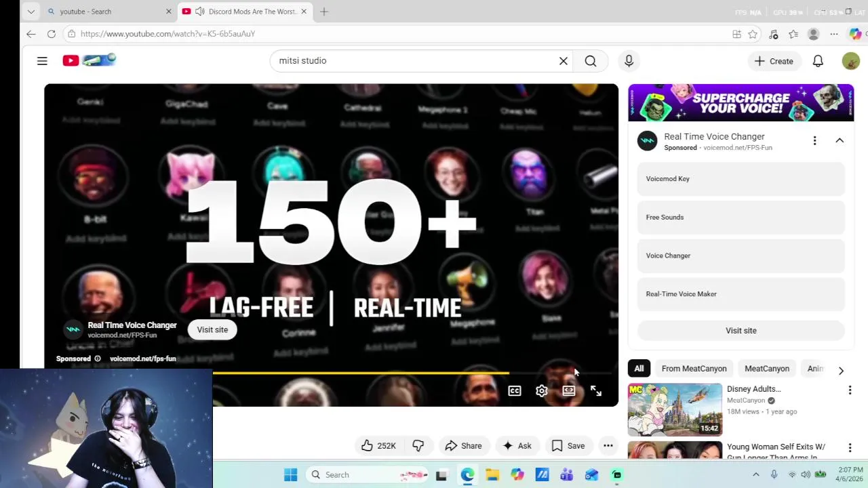
Task: Open the split screen apps icon in address bar
Action: (x=736, y=34)
